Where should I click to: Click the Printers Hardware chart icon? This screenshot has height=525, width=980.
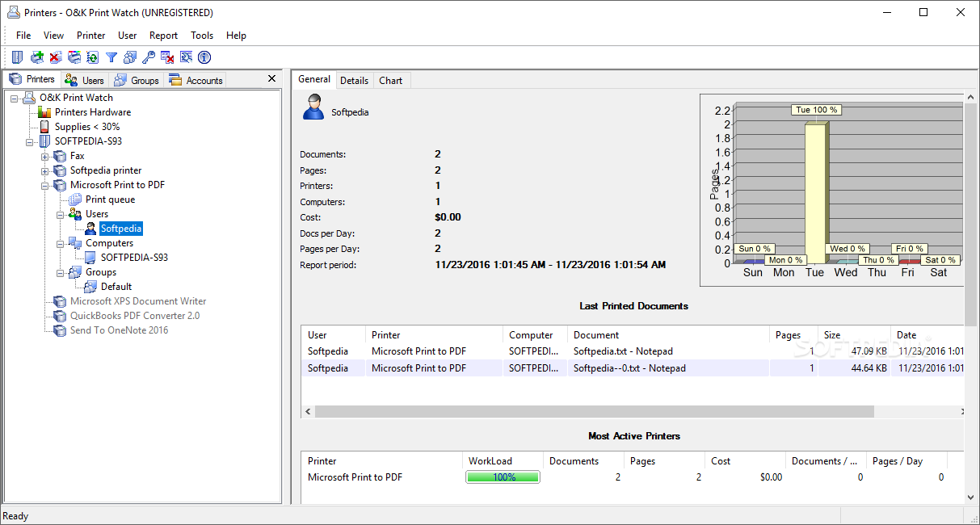pyautogui.click(x=44, y=112)
